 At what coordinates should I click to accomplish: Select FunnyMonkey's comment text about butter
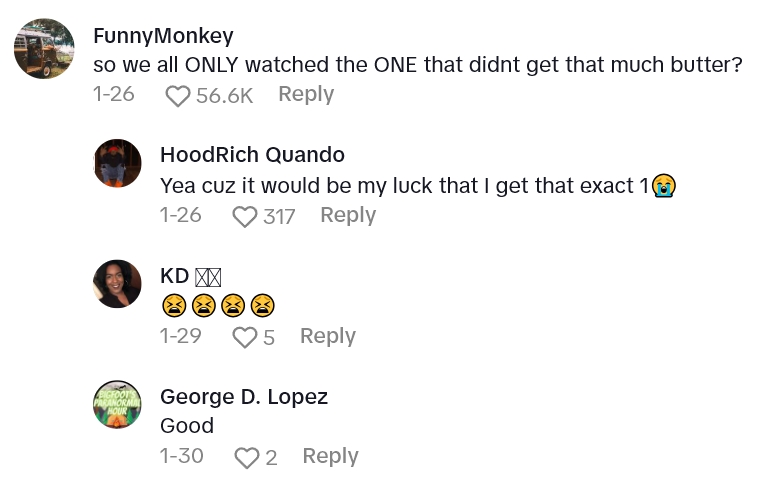[x=418, y=65]
